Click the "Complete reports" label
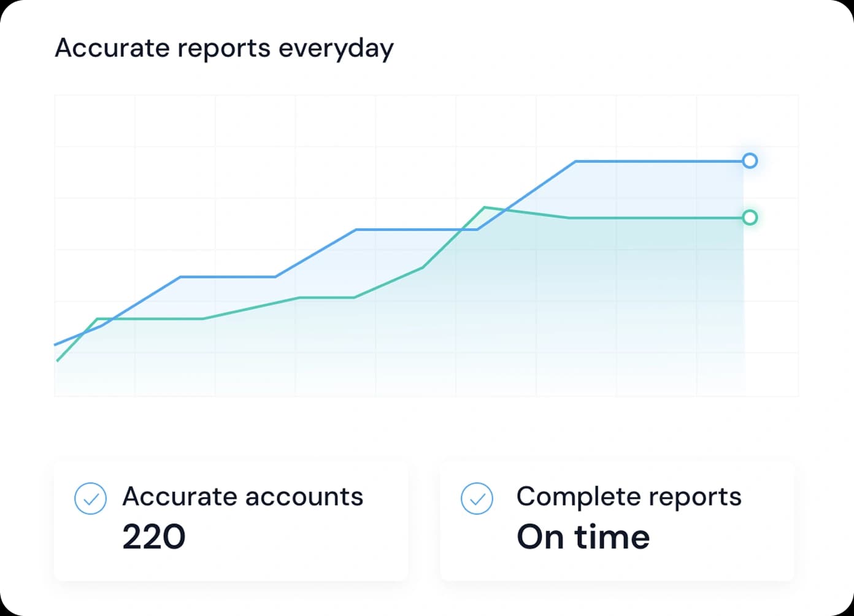Screen dimensions: 854x616 pyautogui.click(x=628, y=496)
